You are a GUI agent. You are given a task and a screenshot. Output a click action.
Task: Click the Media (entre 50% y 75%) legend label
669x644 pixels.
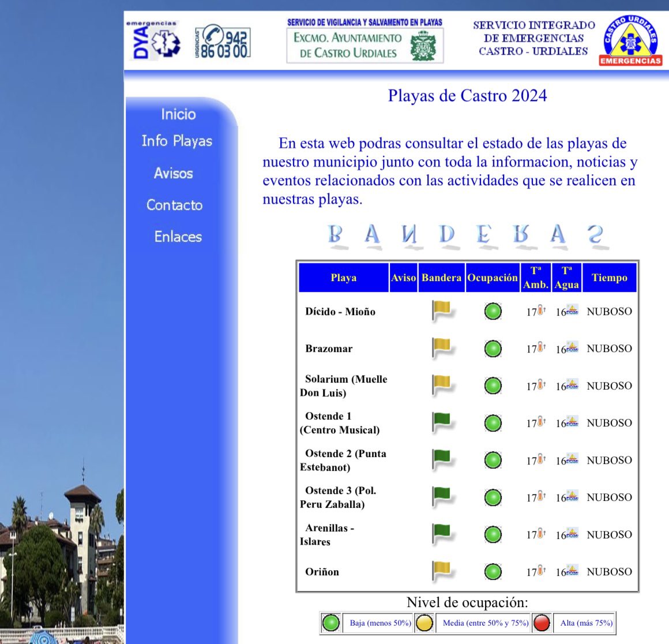tap(486, 623)
